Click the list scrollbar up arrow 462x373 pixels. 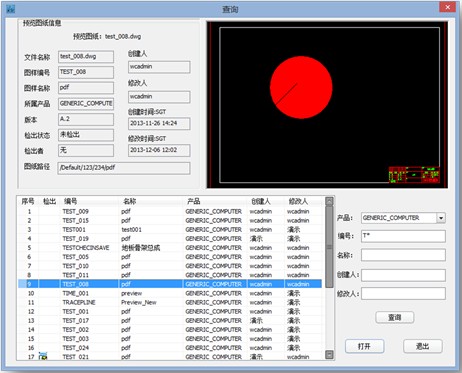click(329, 201)
